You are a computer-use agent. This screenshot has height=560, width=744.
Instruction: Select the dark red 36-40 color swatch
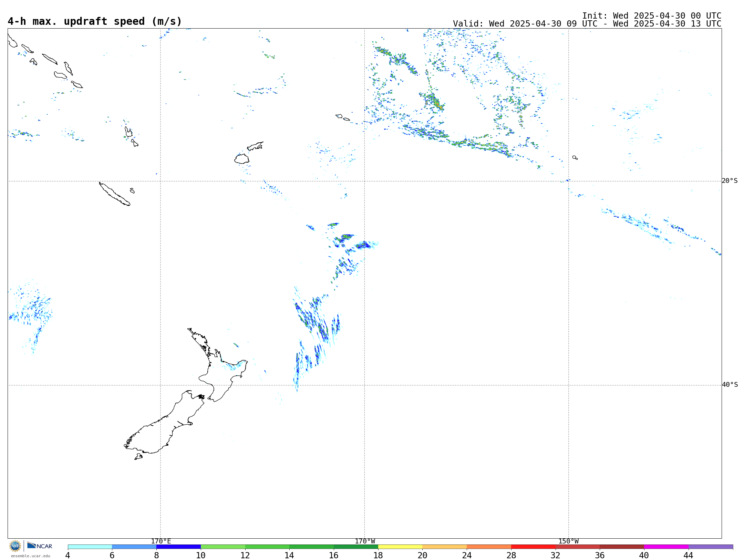point(622,547)
